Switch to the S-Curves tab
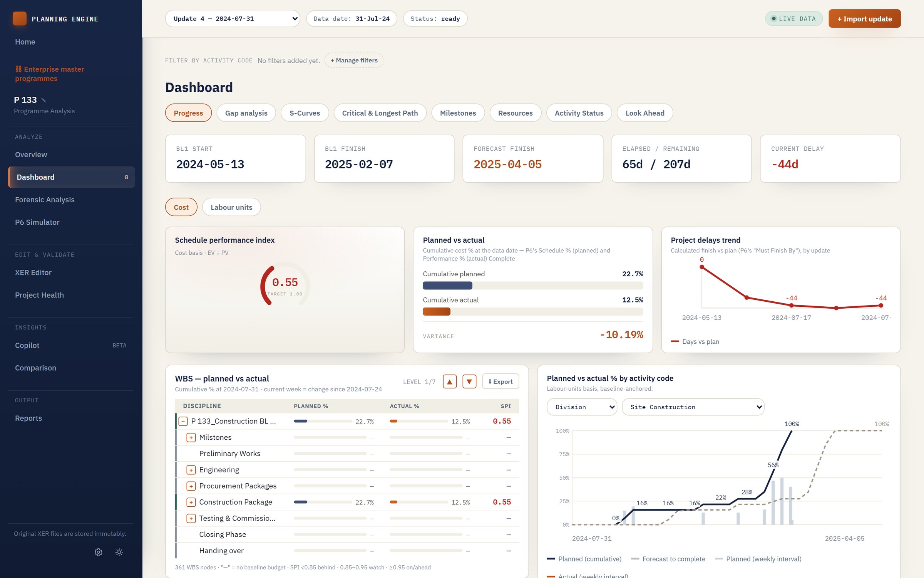This screenshot has height=578, width=924. click(305, 113)
